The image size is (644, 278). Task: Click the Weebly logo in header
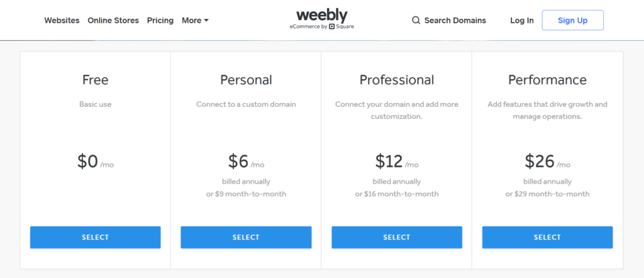point(321,16)
